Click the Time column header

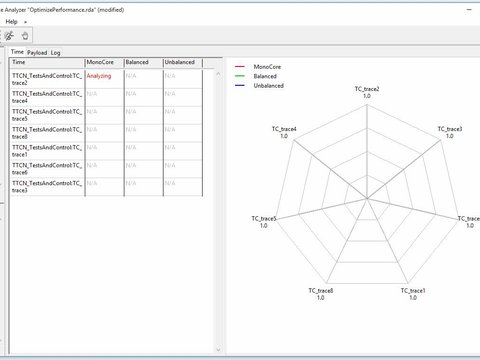47,62
